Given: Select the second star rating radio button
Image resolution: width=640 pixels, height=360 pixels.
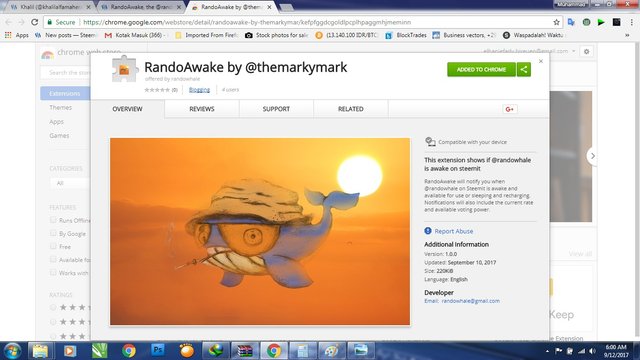Looking at the screenshot, I should 53,322.
